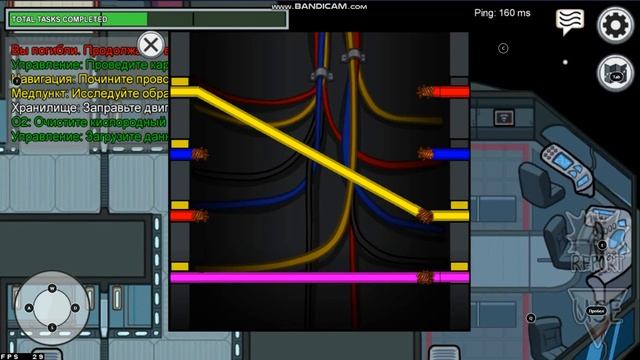This screenshot has width=640, height=360.
Task: Click the 'Ping: 160 ms' indicator
Action: 502,13
